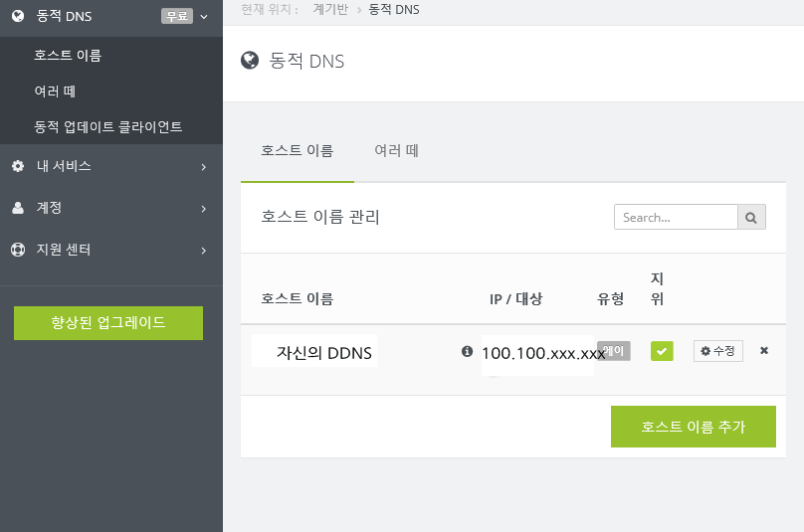The width and height of the screenshot is (804, 532).
Task: Collapse the 동적 DNS sidebar section
Action: pyautogui.click(x=204, y=16)
